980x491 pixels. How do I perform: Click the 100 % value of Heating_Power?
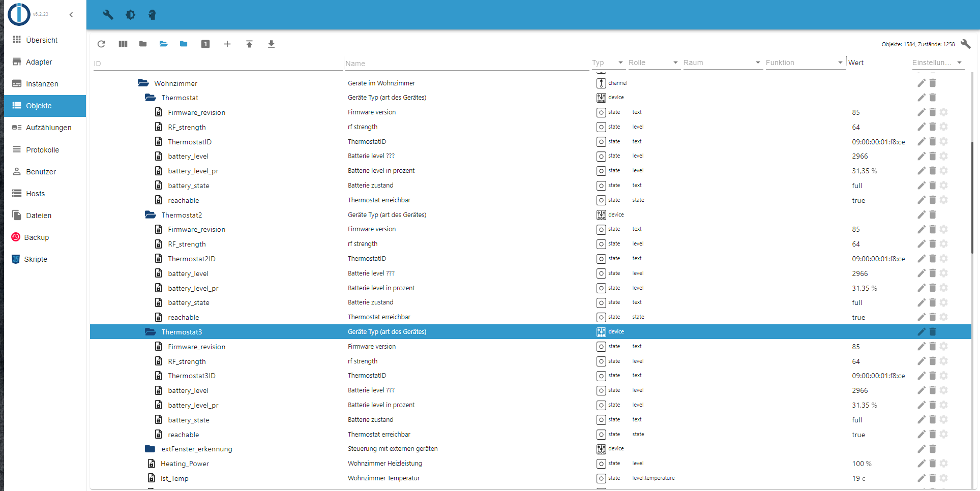click(x=862, y=464)
